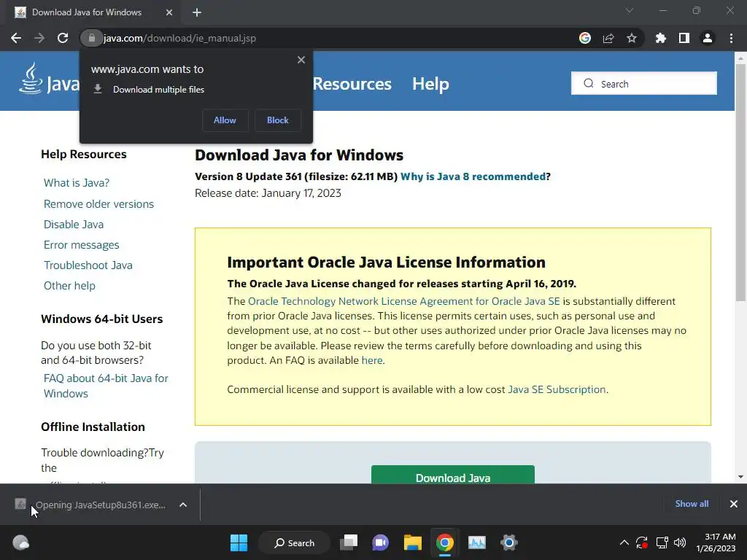
Task: Open File Explorer from taskbar
Action: [413, 542]
